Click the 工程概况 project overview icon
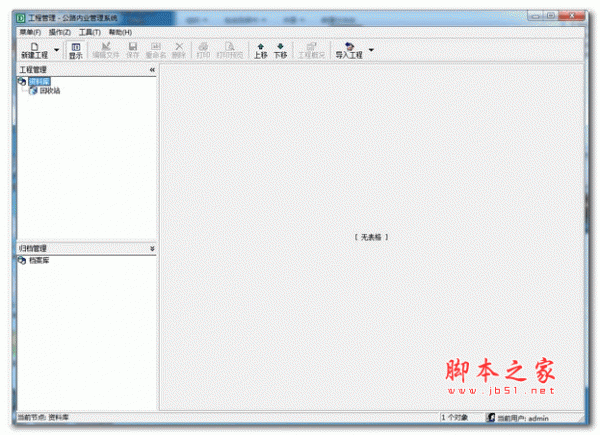Image resolution: width=600 pixels, height=435 pixels. (x=311, y=46)
